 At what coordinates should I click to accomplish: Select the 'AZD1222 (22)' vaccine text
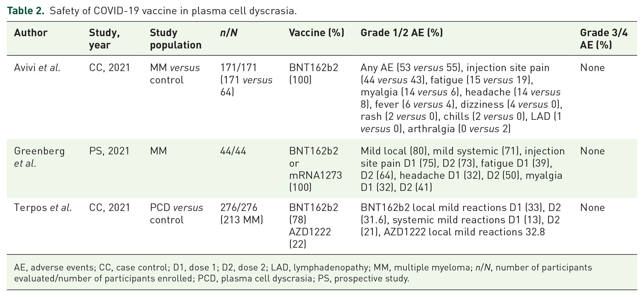310,238
